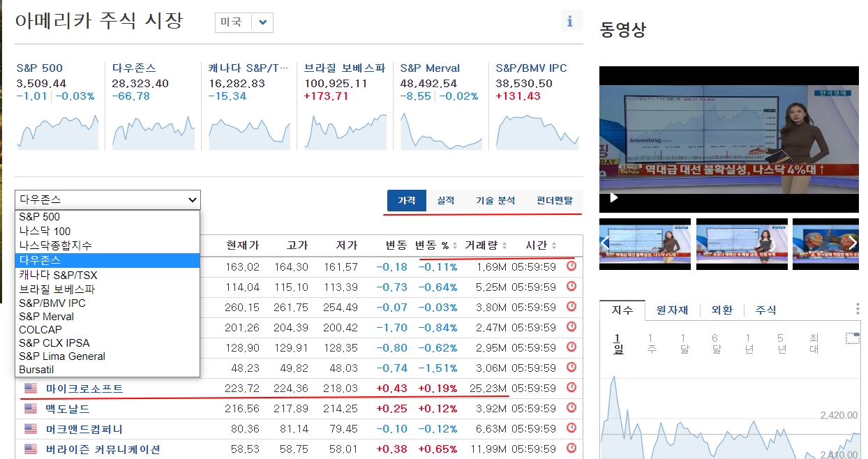Choose 나스닥 100 in the dropdown list
The height and width of the screenshot is (459, 868).
point(107,231)
